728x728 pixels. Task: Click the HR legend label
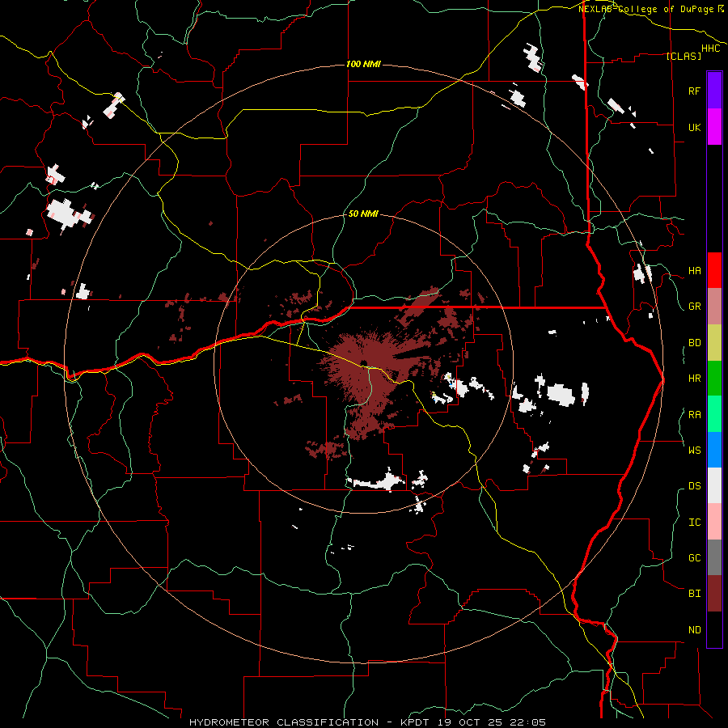coord(694,379)
